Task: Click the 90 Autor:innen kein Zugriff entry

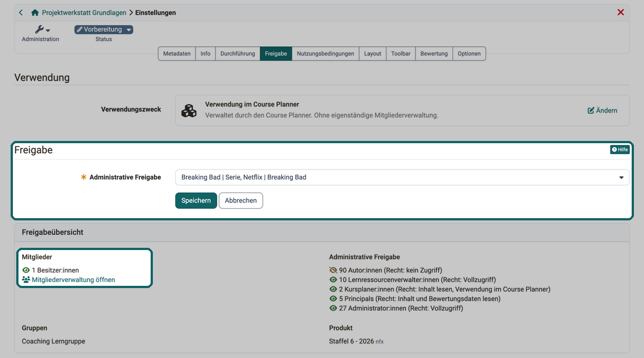Action: pos(390,270)
